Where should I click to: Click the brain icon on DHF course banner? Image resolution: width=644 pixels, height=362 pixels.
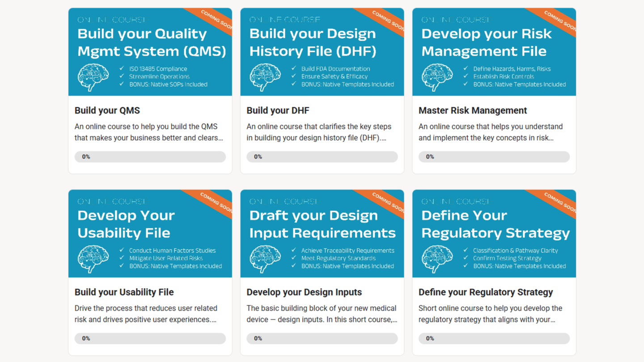point(265,77)
